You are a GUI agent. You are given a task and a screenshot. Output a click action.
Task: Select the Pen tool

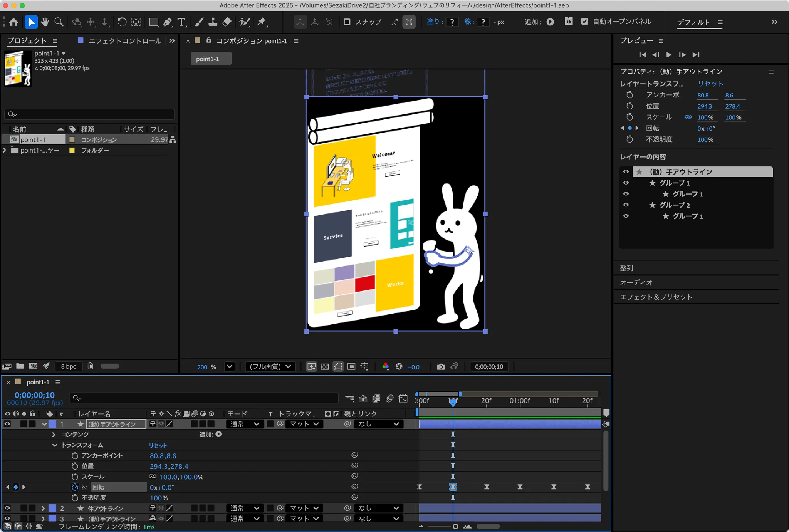coord(168,22)
